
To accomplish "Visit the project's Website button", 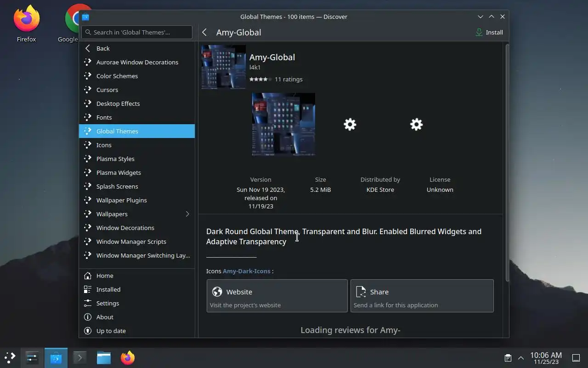I will [277, 296].
